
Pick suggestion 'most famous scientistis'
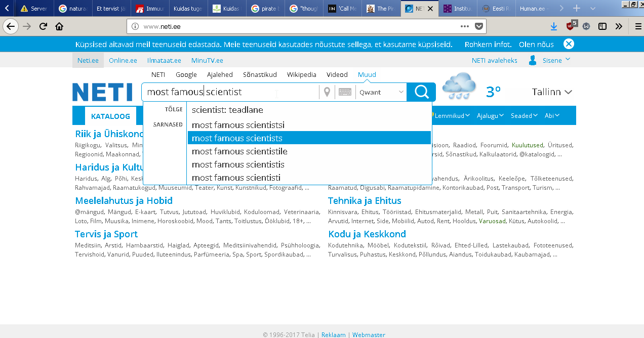coord(309,164)
